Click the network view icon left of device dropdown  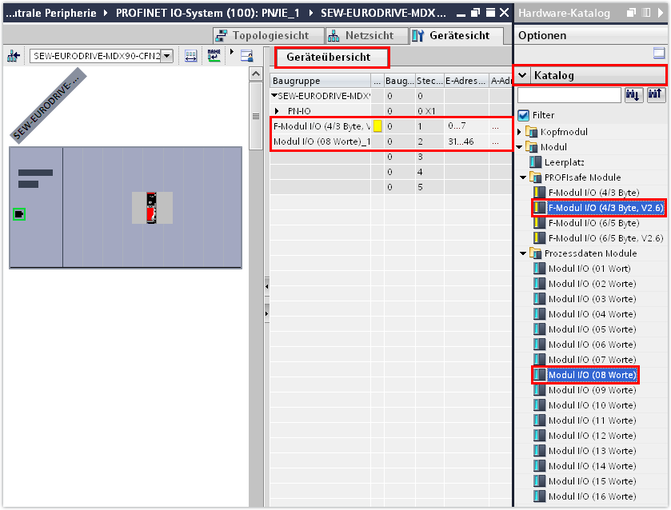click(14, 56)
